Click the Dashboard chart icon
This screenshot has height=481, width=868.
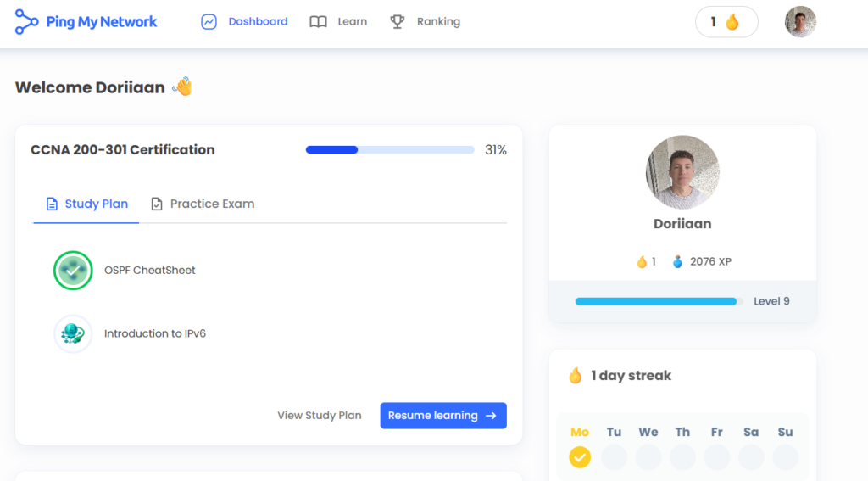tap(209, 21)
